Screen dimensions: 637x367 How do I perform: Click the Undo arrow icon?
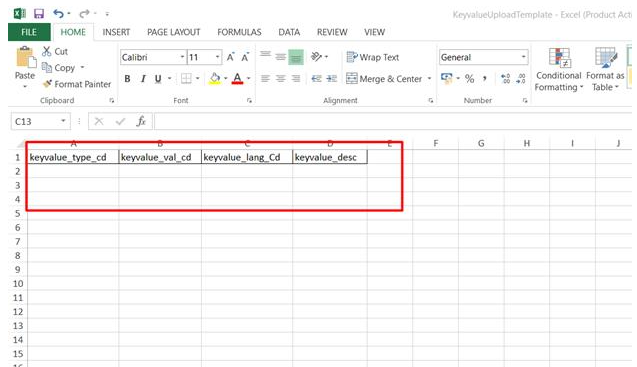tap(58, 14)
